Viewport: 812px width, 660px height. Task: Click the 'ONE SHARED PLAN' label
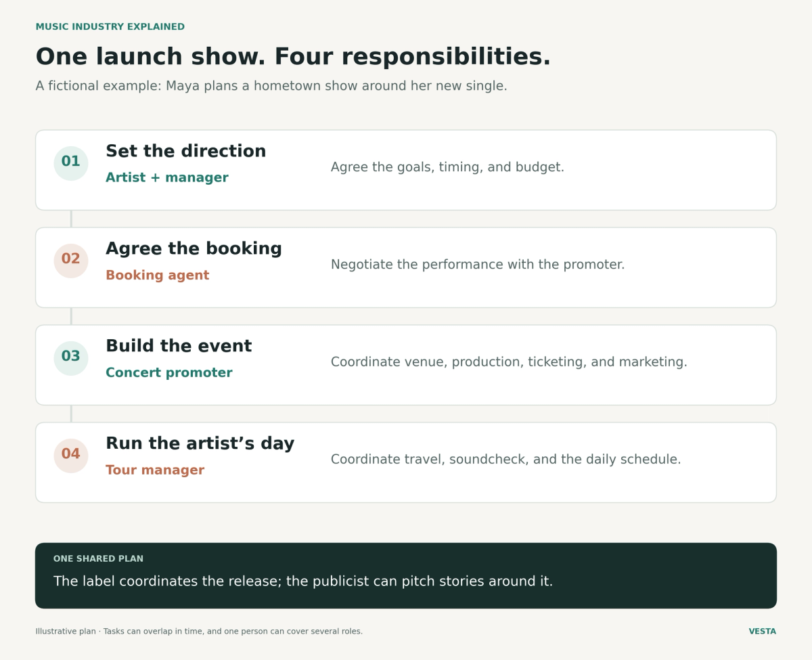pos(98,559)
